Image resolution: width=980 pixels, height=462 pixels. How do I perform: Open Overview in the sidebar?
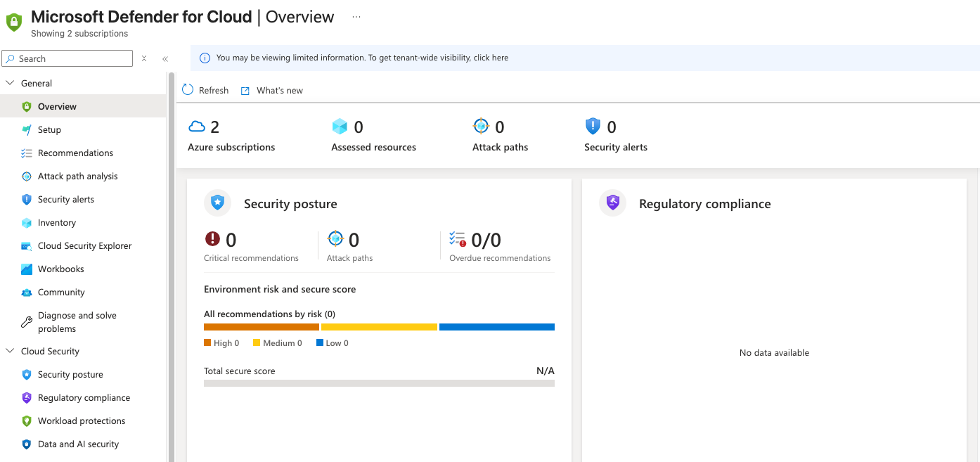[83, 107]
